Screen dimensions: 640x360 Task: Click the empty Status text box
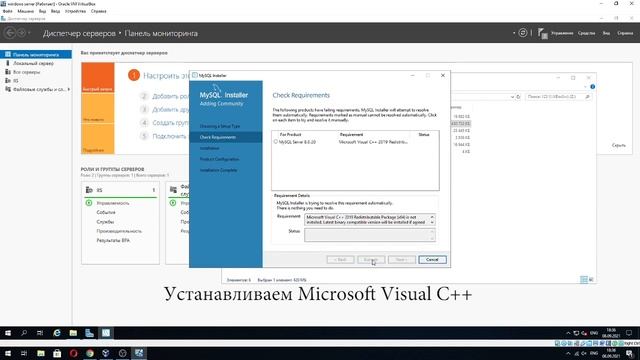(x=369, y=235)
